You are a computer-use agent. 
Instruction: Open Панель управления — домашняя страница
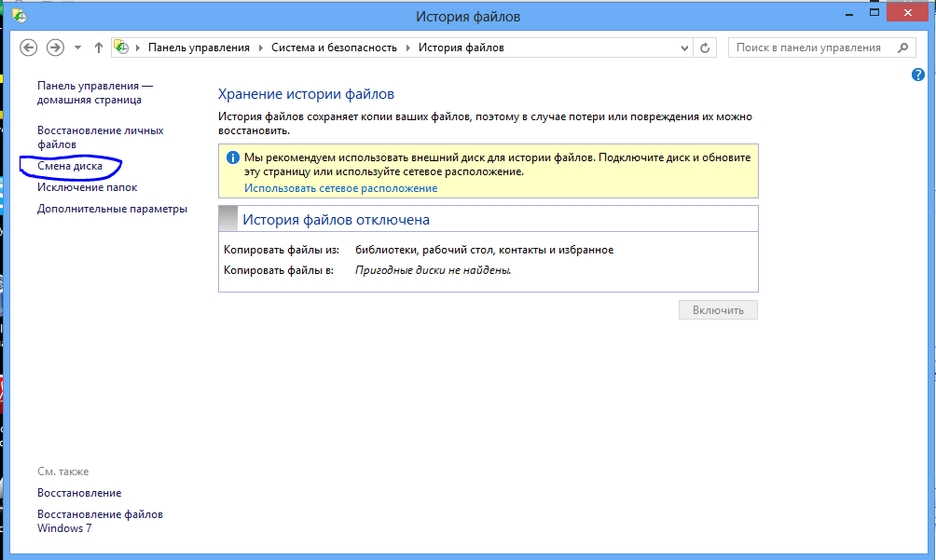pyautogui.click(x=95, y=92)
